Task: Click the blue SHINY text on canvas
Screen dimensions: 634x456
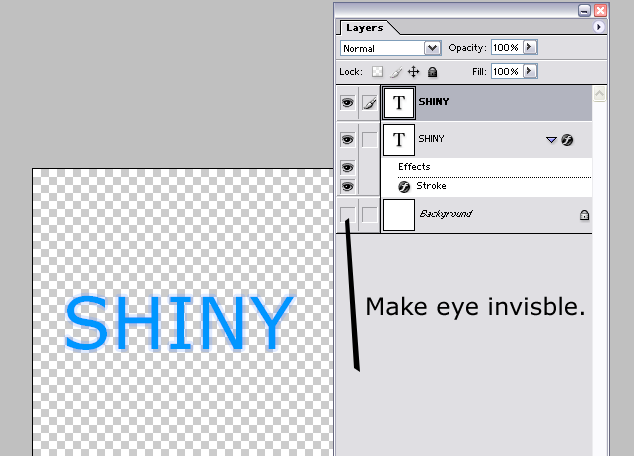Action: tap(179, 323)
